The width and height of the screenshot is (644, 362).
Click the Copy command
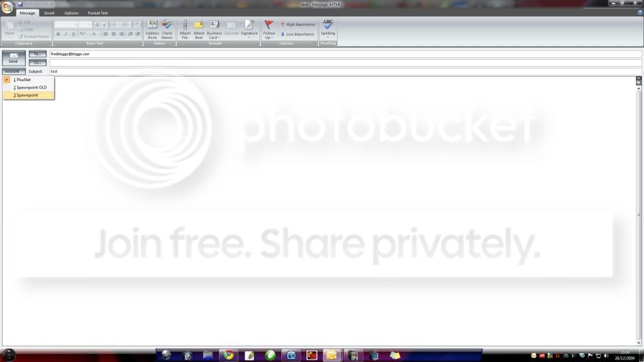point(25,29)
